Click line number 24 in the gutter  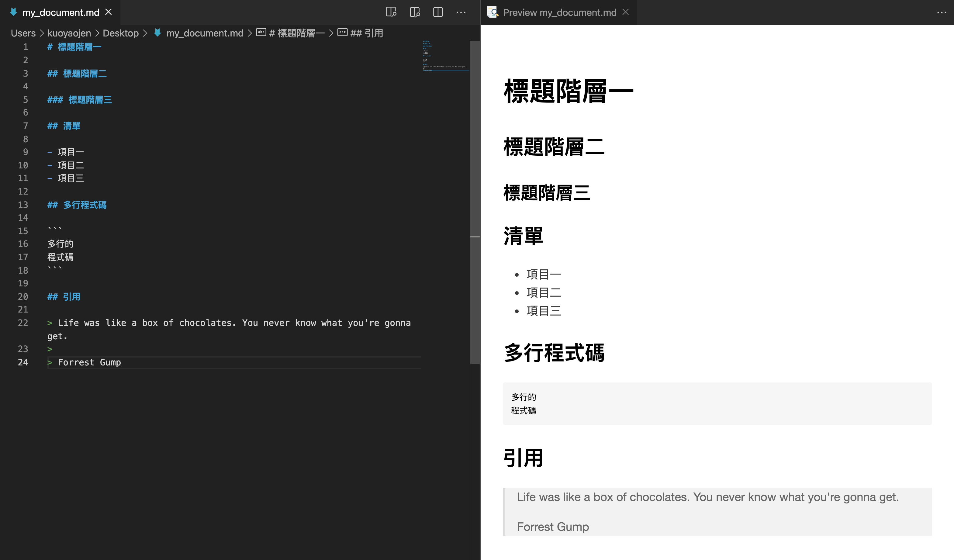[x=23, y=362]
